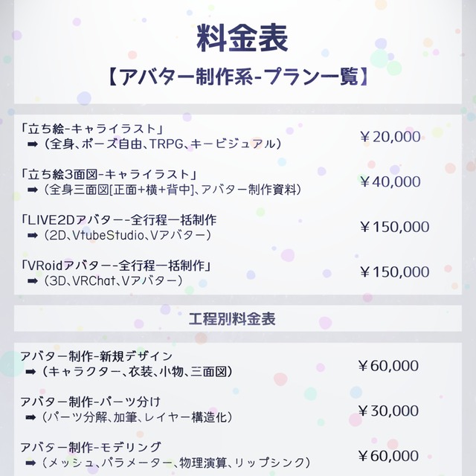
Task: Select the 立ち絵3面図-キャライラスト plan name
Action: (x=109, y=175)
